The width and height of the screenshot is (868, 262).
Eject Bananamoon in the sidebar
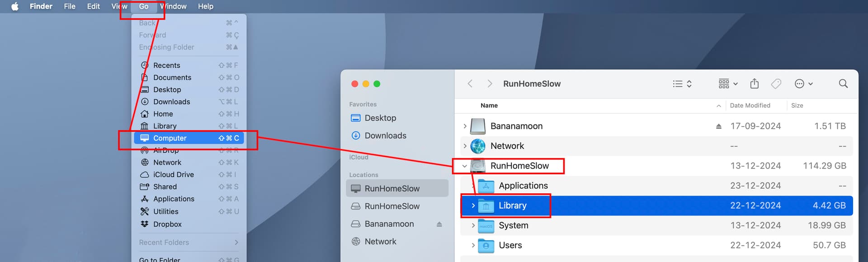point(439,224)
